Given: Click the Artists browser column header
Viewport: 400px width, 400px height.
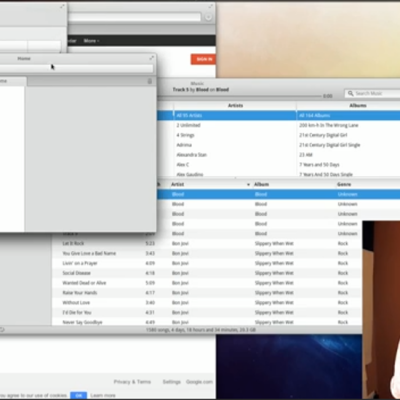Looking at the screenshot, I should [x=235, y=105].
